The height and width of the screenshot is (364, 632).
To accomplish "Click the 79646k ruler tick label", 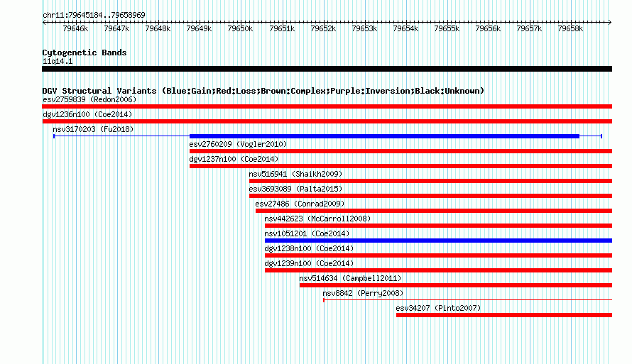I will click(75, 28).
